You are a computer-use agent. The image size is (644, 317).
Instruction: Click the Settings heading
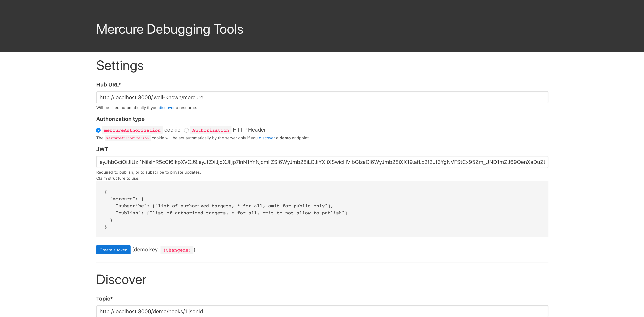pos(120,65)
